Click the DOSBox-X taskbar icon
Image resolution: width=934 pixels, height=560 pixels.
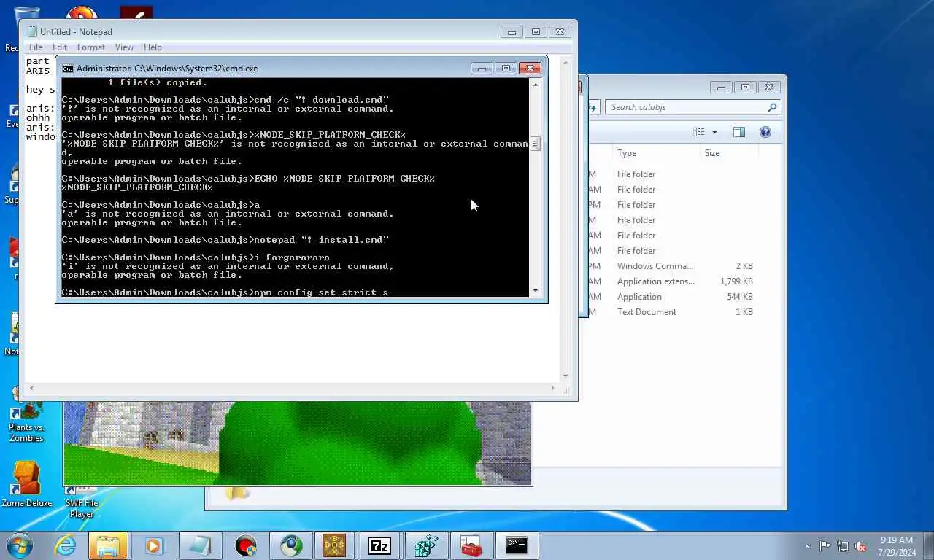[x=334, y=545]
